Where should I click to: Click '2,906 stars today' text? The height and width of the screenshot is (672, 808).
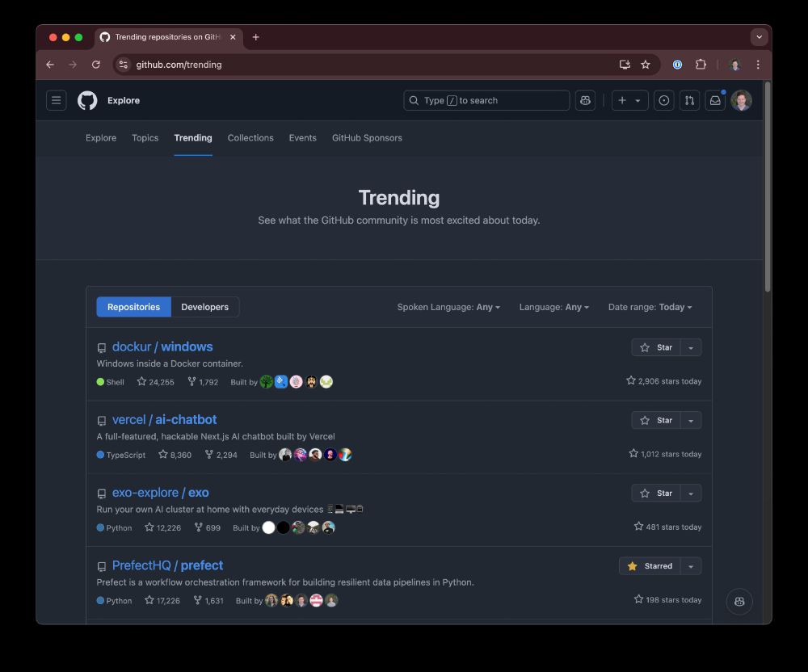click(x=664, y=381)
